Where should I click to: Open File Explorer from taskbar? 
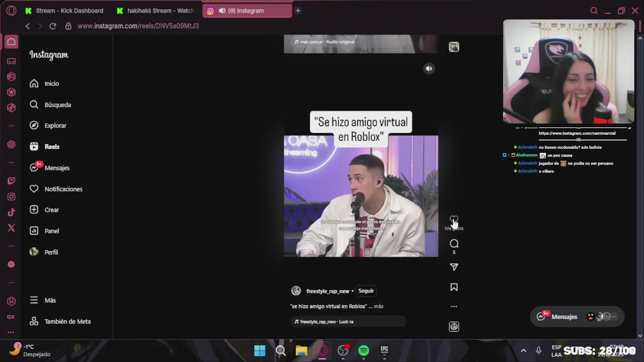point(301,351)
